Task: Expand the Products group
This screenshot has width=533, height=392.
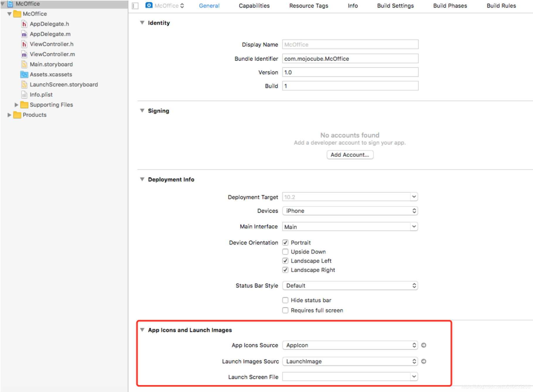Action: [9, 115]
